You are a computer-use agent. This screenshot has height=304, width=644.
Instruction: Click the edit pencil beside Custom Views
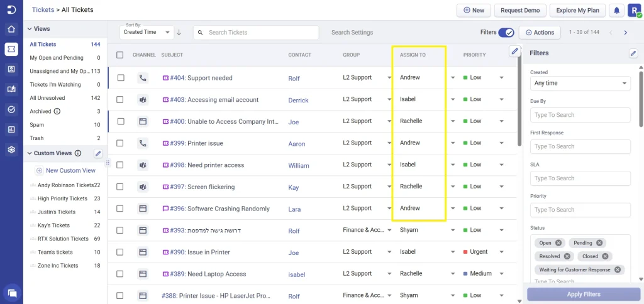click(x=98, y=153)
